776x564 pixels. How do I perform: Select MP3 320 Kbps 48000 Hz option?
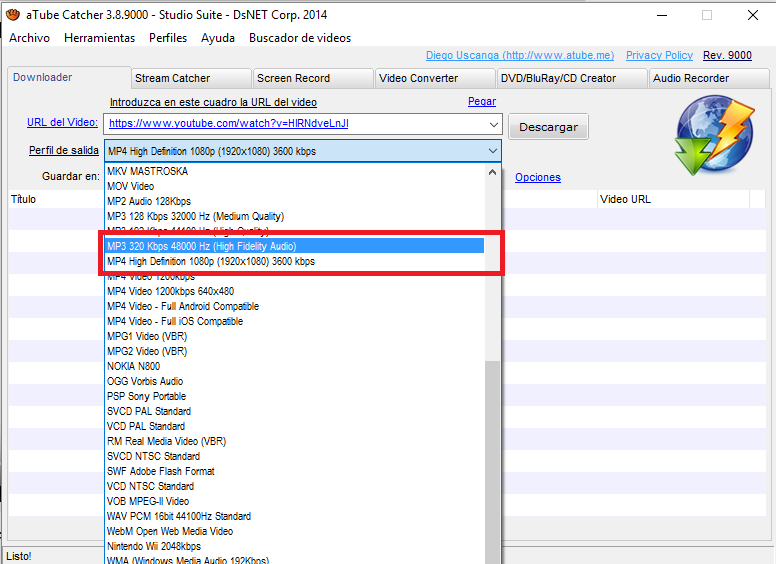pyautogui.click(x=295, y=246)
